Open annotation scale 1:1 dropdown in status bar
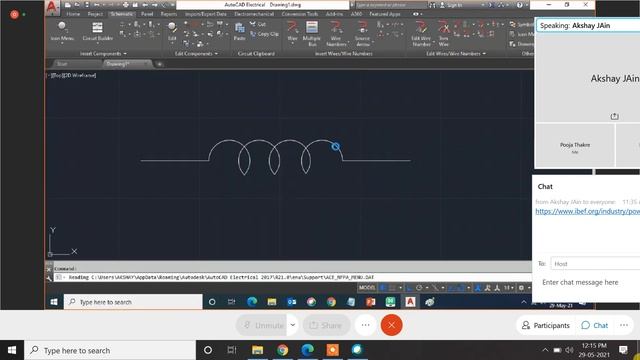Viewport: 640px width, 360px height. point(508,288)
